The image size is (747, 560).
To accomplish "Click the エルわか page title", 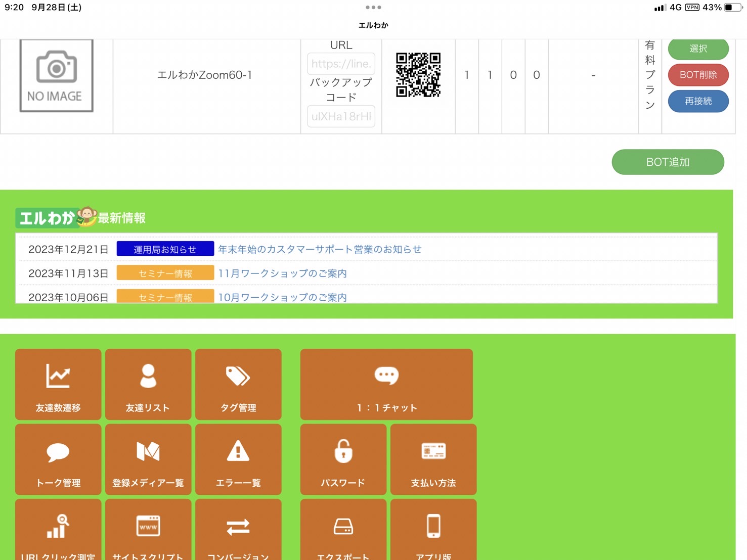I will tap(373, 25).
